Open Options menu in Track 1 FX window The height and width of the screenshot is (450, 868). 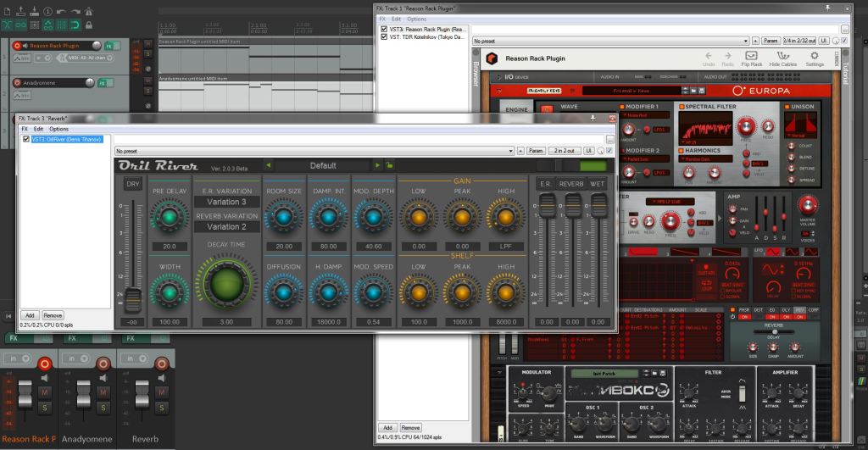pyautogui.click(x=416, y=19)
